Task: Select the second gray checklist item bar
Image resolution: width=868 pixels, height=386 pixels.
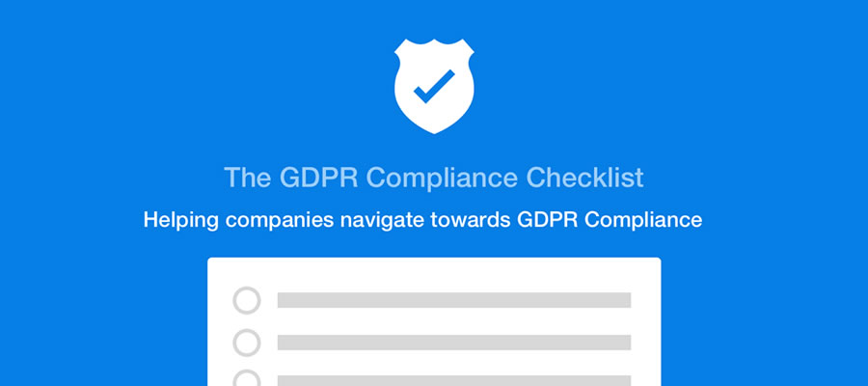Action: click(x=453, y=343)
